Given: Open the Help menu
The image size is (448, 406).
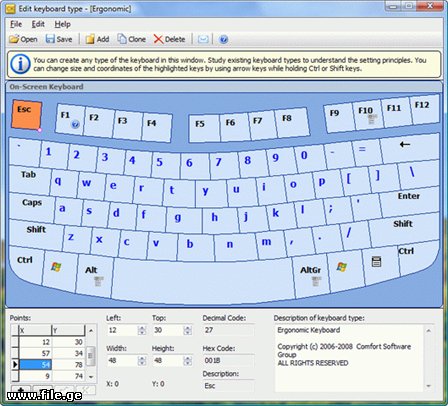Looking at the screenshot, I should pyautogui.click(x=62, y=24).
